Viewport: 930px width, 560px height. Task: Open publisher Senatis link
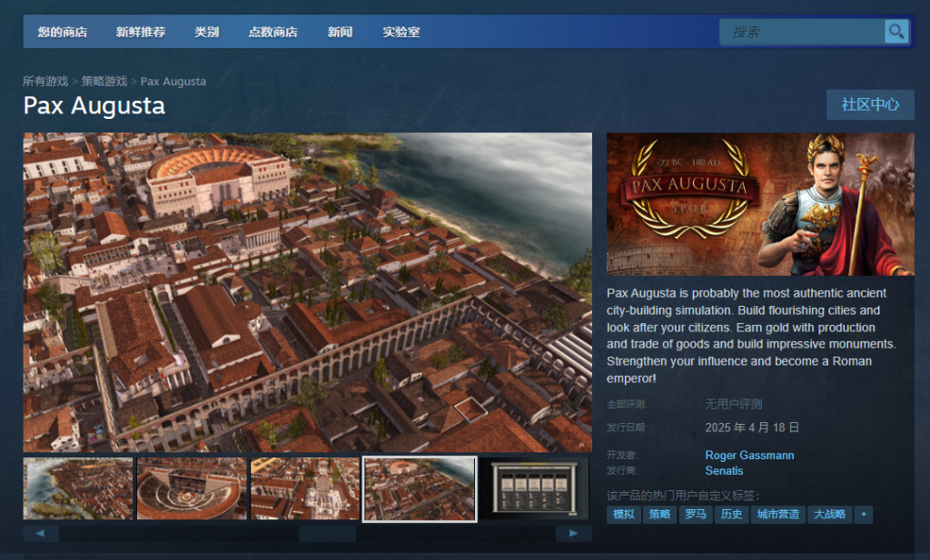(x=724, y=470)
